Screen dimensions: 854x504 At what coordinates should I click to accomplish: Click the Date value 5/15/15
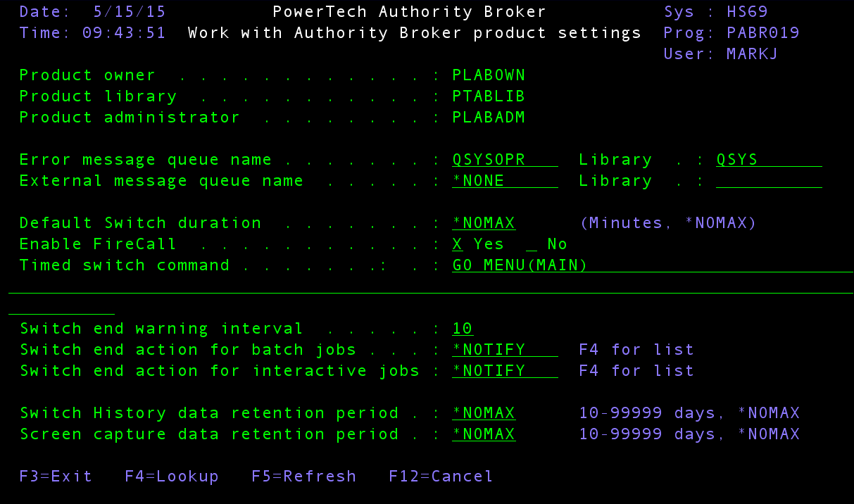tap(130, 12)
